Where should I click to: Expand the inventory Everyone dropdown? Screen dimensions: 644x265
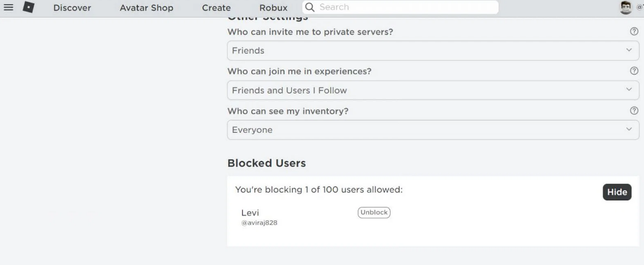tap(433, 130)
